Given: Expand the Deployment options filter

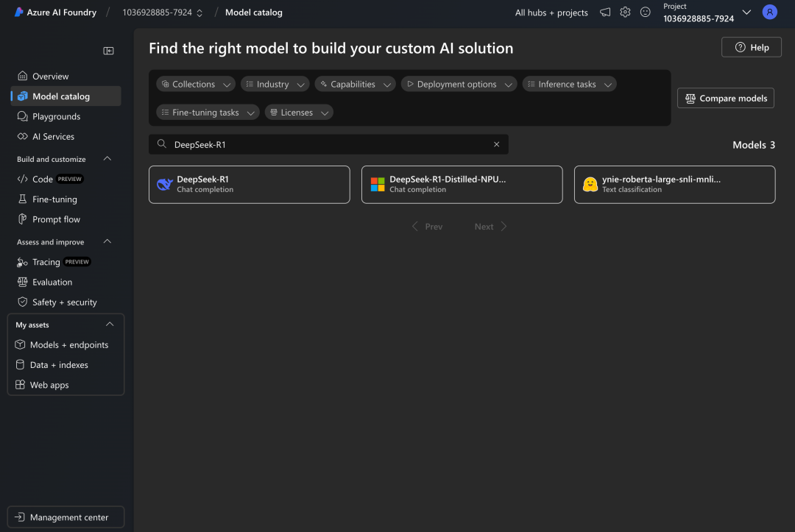Looking at the screenshot, I should pos(459,85).
